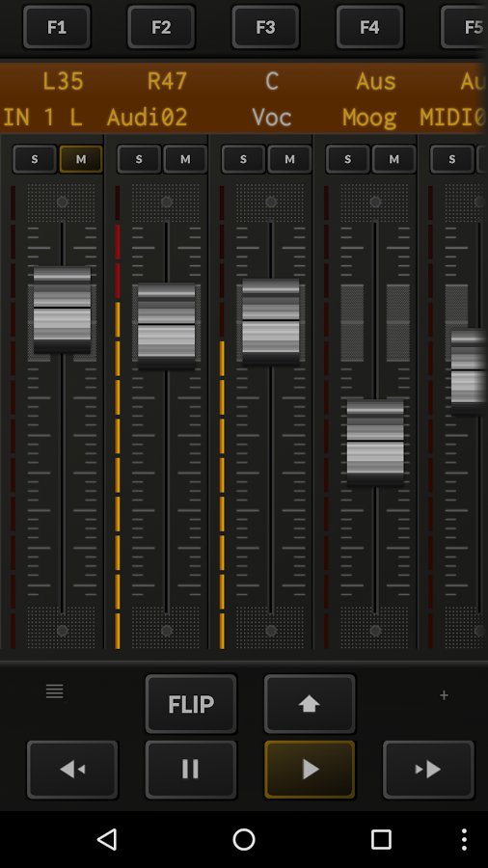488x868 pixels.
Task: Tap the Android home button
Action: click(x=244, y=840)
